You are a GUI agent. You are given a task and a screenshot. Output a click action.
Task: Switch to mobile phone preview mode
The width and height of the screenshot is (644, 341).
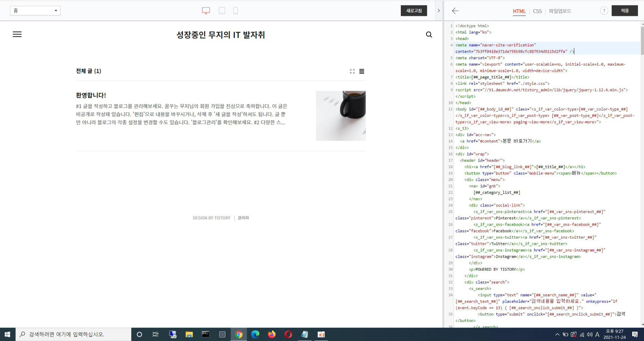[235, 11]
